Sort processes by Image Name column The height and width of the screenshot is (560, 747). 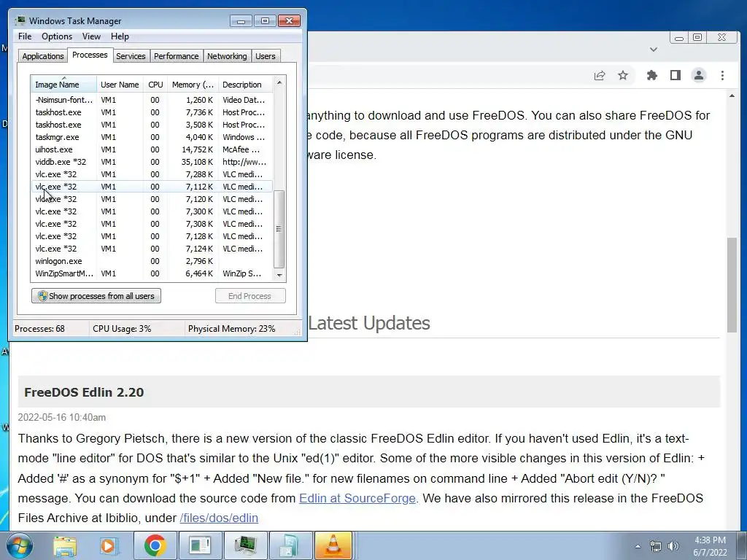64,85
